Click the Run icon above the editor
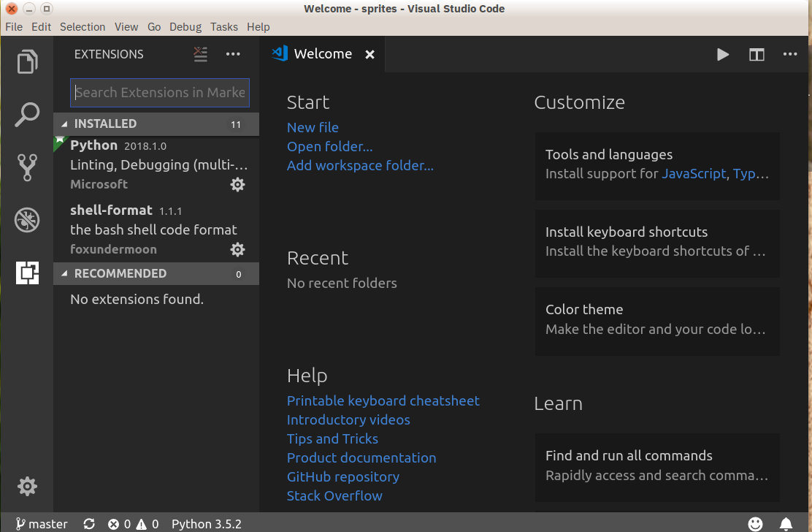The image size is (812, 532). (x=723, y=54)
